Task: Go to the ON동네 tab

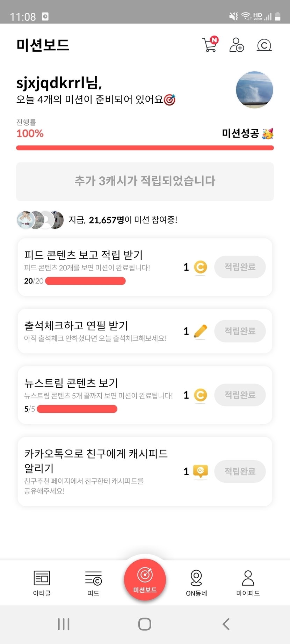Action: coord(196,583)
